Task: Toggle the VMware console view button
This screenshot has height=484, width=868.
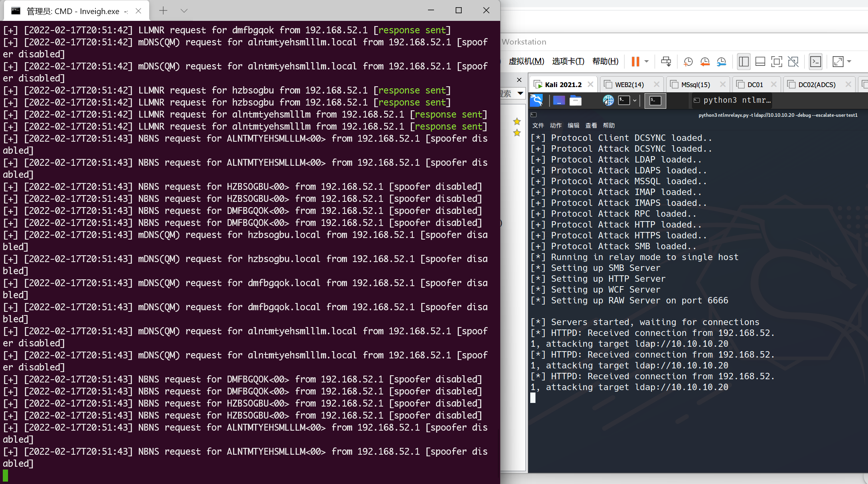Action: pyautogui.click(x=815, y=61)
